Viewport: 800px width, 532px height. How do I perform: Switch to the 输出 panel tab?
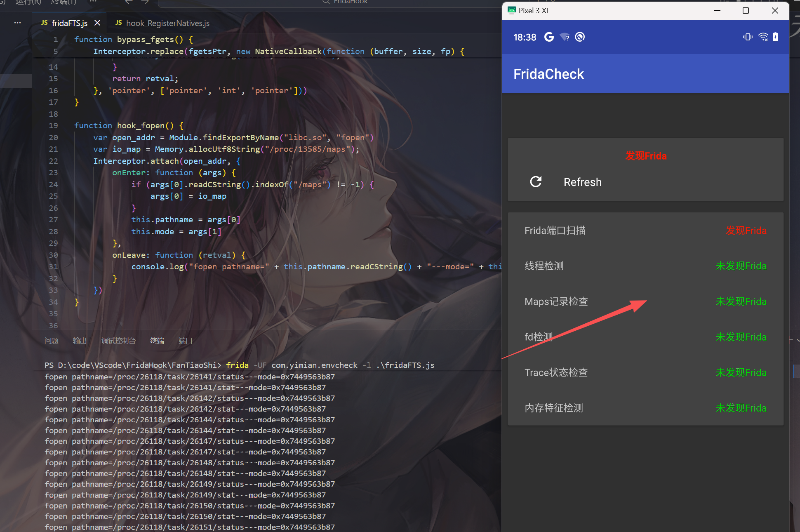click(x=80, y=341)
